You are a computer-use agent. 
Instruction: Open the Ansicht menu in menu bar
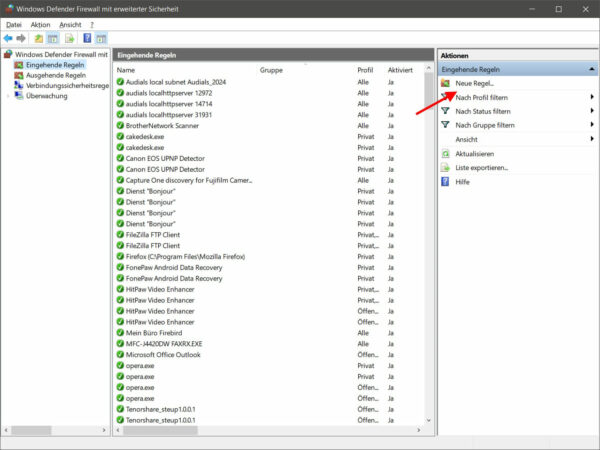point(70,25)
